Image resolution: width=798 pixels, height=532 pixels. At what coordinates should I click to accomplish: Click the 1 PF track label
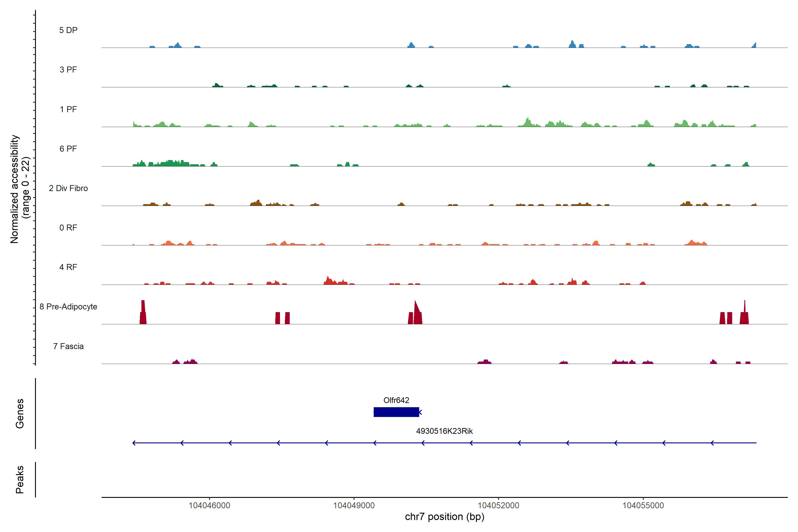(x=68, y=109)
